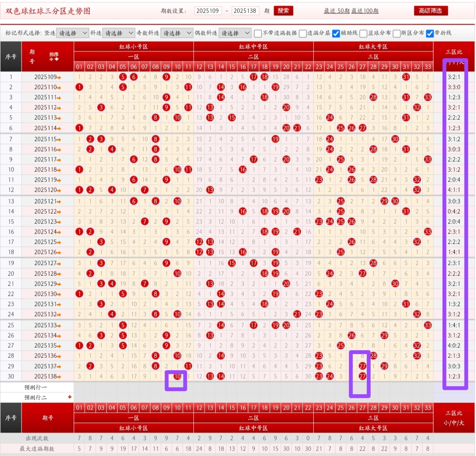Click red ball 10 in row 2025138
476x456 pixels.
tap(177, 376)
